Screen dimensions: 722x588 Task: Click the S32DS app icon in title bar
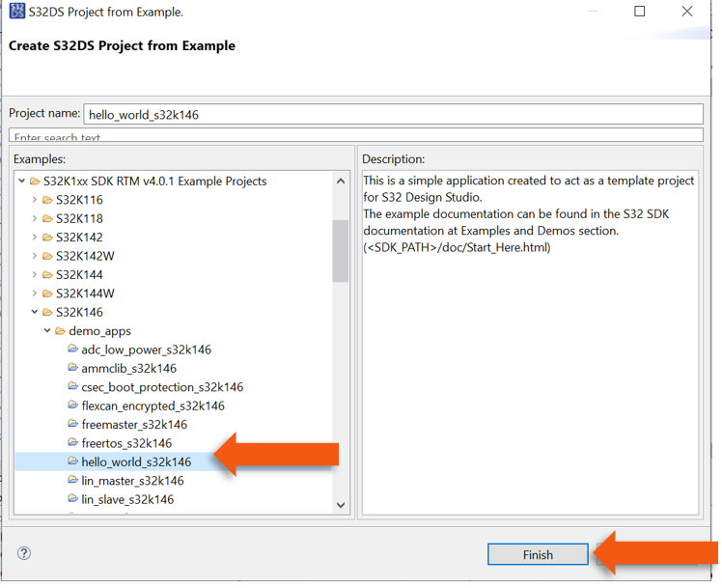[17, 13]
